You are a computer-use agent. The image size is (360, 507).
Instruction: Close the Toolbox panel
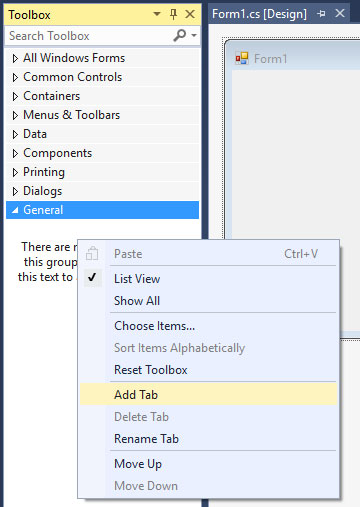pos(190,14)
